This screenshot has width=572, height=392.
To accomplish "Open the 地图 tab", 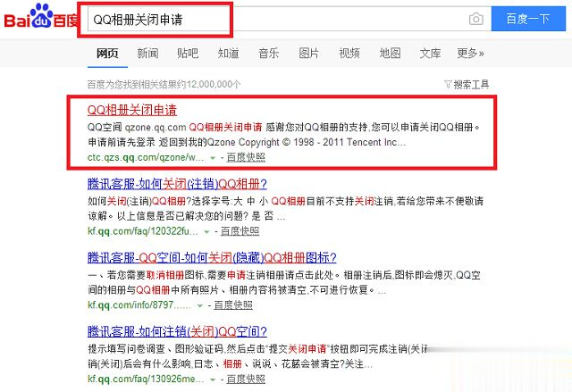I will click(390, 54).
